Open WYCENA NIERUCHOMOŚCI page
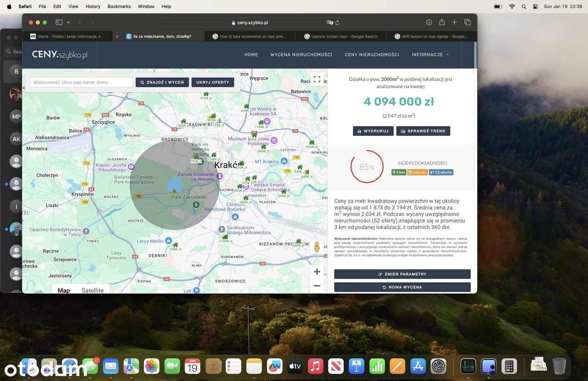Viewport: 588px width, 381px height. [301, 55]
